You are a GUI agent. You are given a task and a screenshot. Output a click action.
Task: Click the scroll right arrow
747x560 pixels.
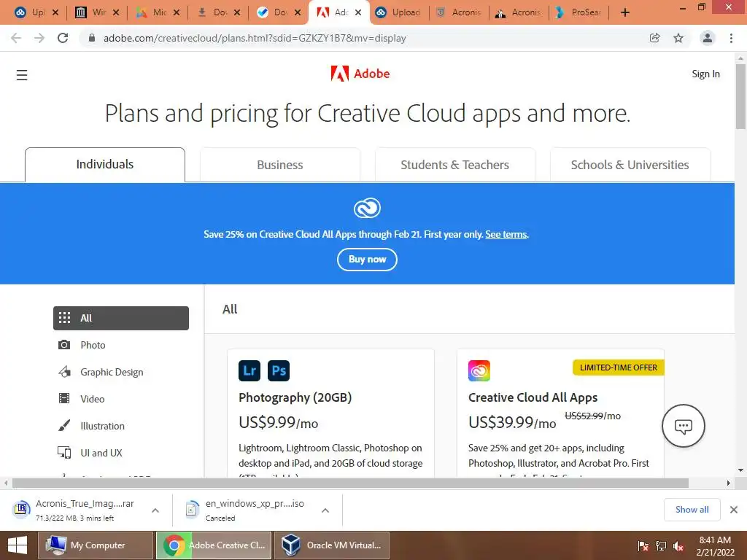tap(729, 483)
